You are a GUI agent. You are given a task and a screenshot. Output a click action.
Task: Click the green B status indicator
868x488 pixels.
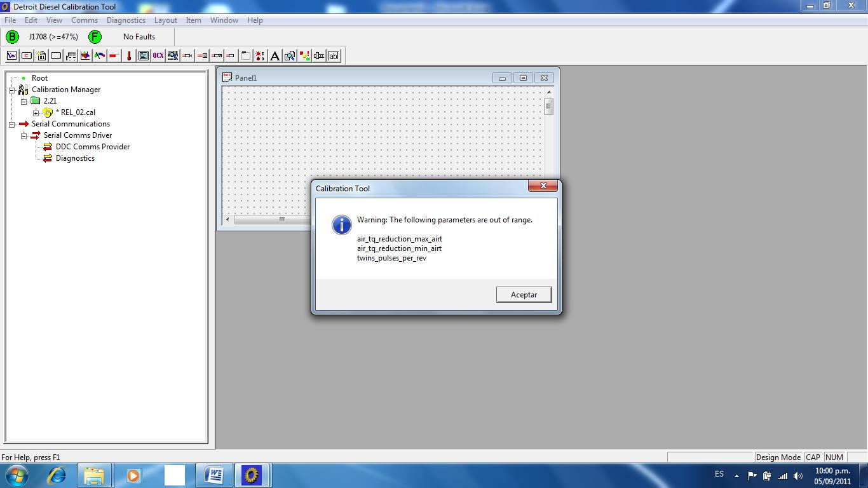(12, 36)
